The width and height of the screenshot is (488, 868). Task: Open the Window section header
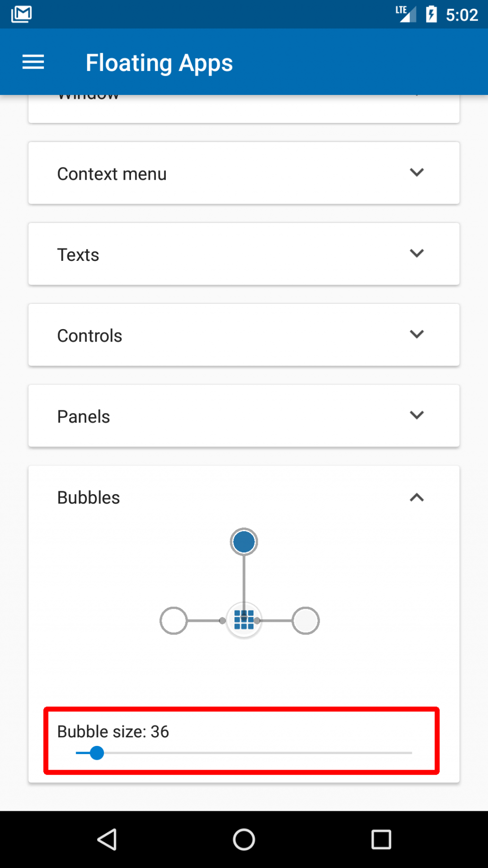[x=244, y=95]
